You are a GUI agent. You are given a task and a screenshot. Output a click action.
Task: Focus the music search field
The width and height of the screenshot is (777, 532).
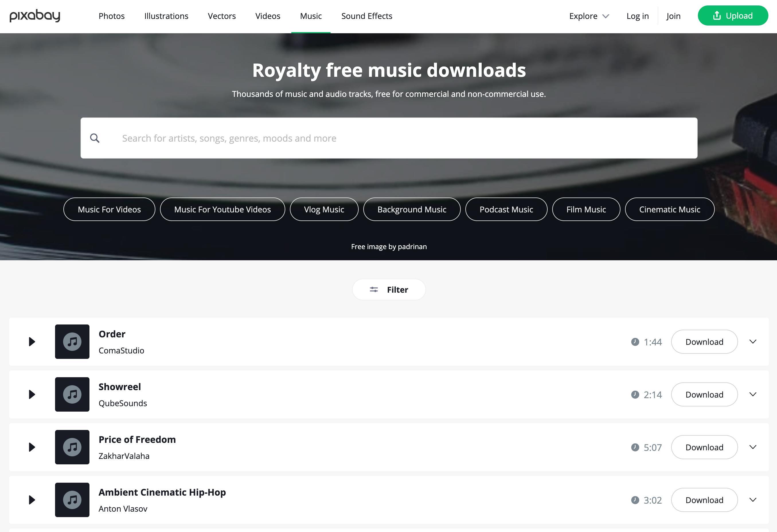click(389, 138)
